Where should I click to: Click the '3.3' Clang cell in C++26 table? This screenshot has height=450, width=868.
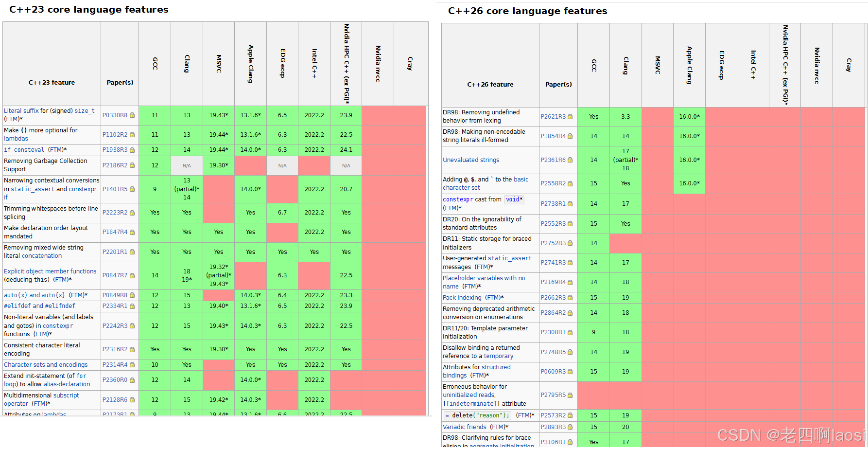[x=625, y=117]
